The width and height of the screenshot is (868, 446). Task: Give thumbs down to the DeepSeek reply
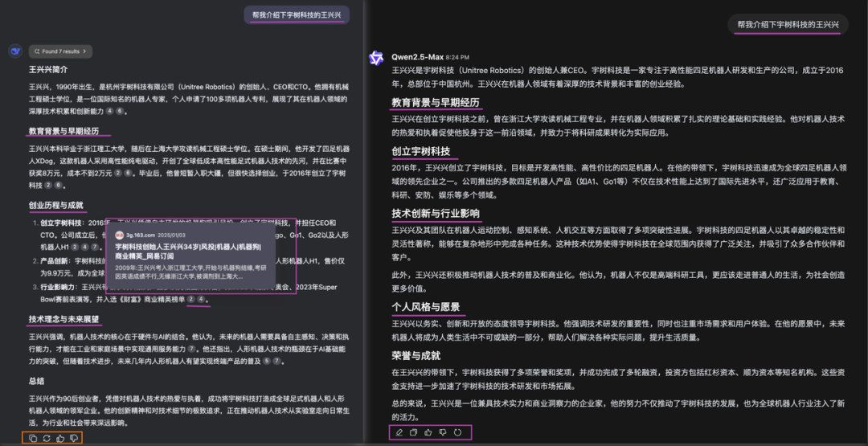click(75, 438)
